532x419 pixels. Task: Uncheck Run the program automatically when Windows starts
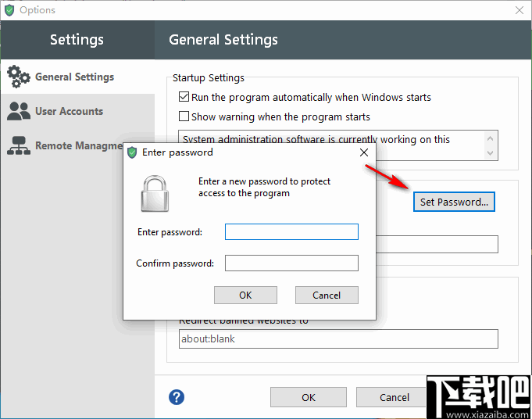click(x=184, y=98)
